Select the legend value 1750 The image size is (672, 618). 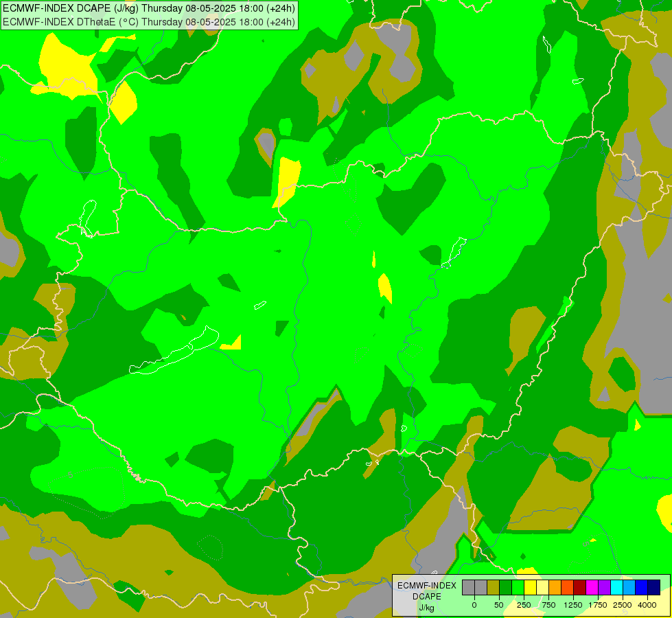click(598, 605)
